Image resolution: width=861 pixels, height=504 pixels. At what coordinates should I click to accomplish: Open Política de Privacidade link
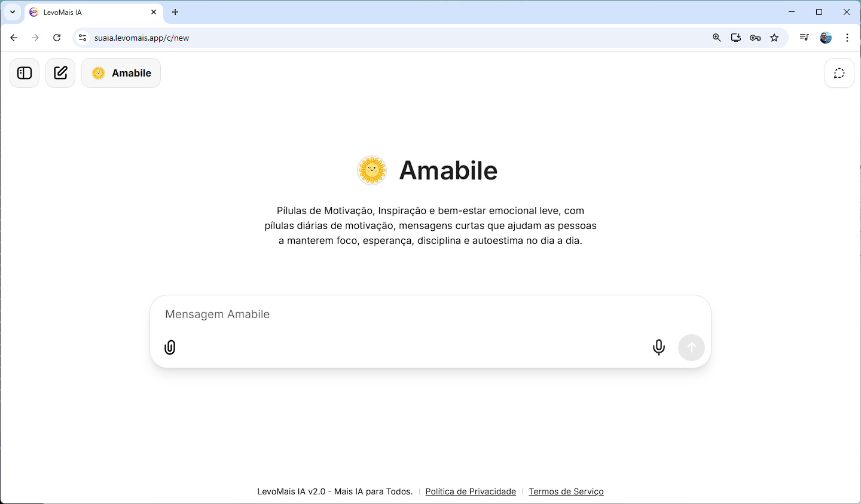coord(471,491)
